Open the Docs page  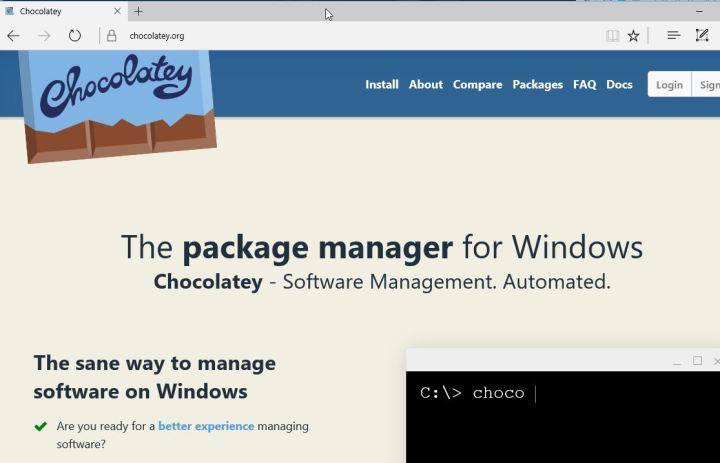619,85
